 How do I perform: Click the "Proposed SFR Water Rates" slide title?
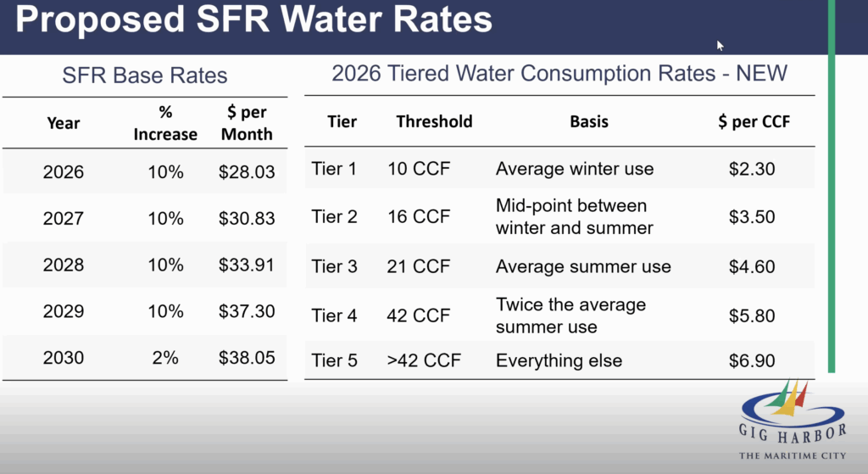253,20
